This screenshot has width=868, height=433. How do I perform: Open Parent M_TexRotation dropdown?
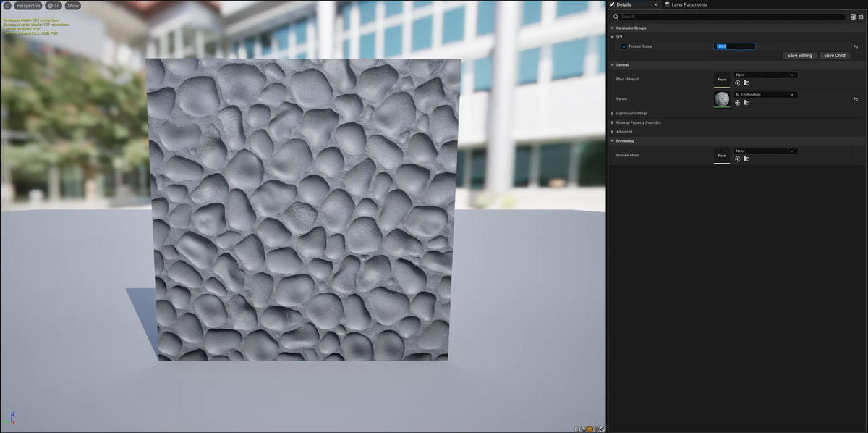pos(765,94)
